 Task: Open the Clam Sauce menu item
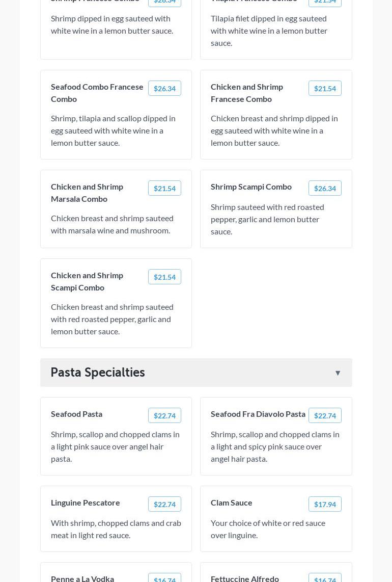click(232, 502)
